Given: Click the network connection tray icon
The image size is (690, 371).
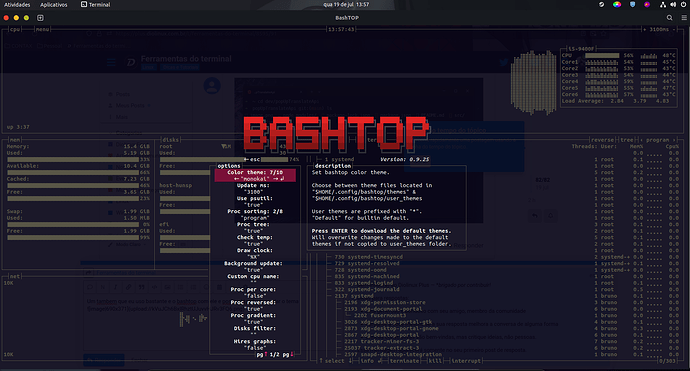Looking at the screenshot, I should [x=663, y=4].
